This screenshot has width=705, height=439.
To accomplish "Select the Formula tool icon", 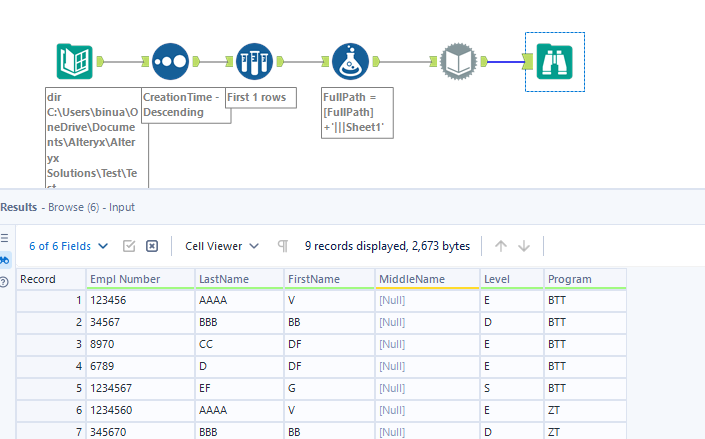I will pyautogui.click(x=351, y=61).
